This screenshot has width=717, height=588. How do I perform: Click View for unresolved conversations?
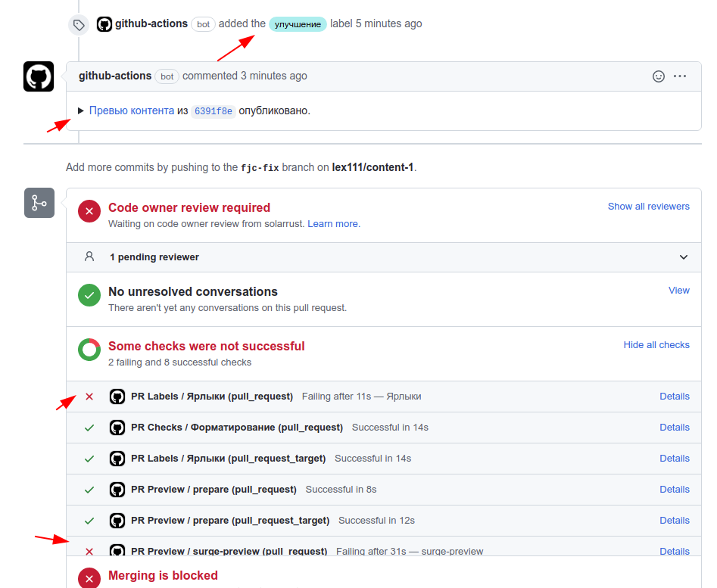[678, 290]
